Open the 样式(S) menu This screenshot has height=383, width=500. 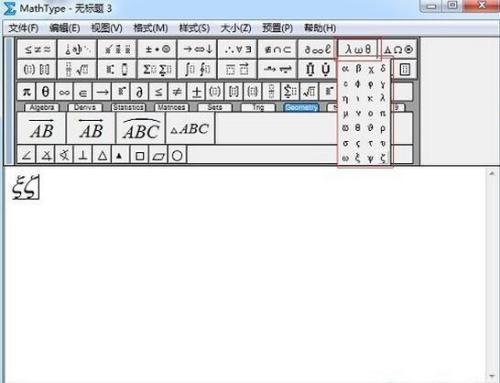click(x=194, y=28)
